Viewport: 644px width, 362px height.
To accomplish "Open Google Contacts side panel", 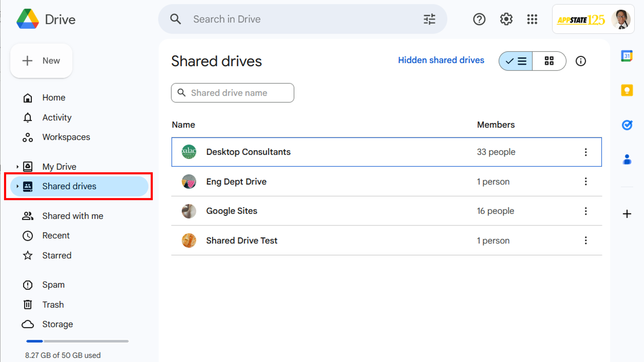I will (x=627, y=159).
